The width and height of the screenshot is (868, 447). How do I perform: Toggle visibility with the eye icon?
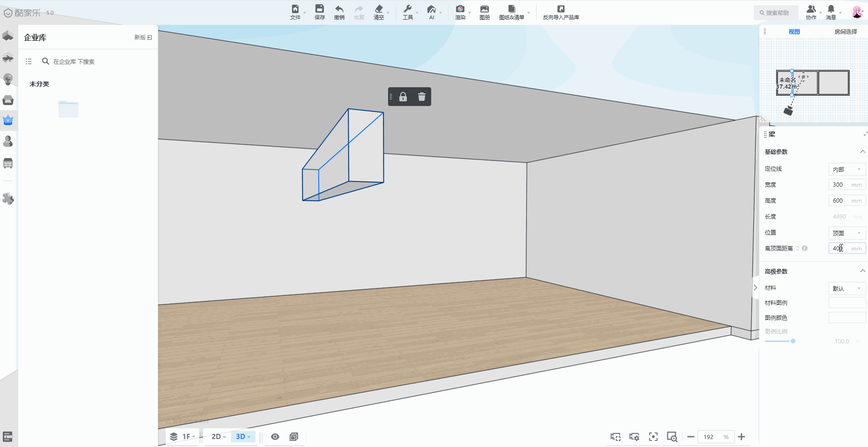click(275, 437)
